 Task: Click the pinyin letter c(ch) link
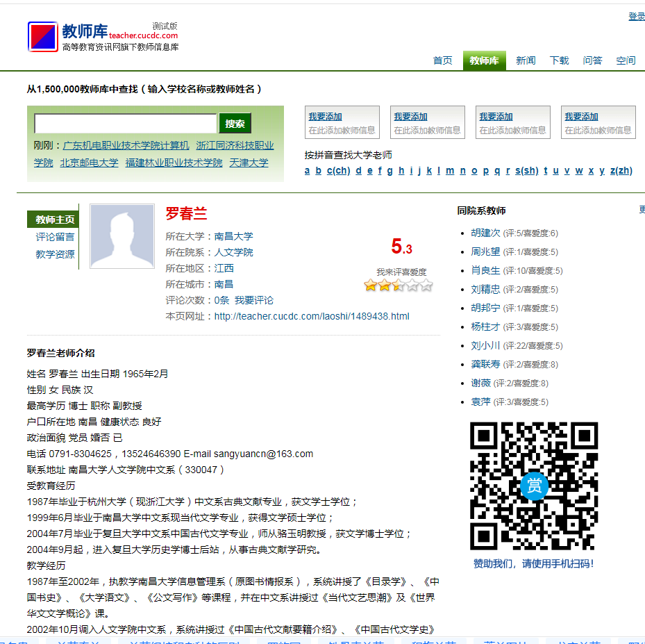tap(338, 170)
